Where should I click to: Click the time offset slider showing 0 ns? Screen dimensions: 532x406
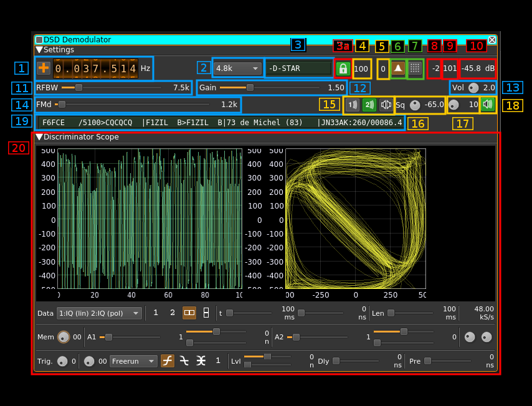pyautogui.click(x=302, y=313)
